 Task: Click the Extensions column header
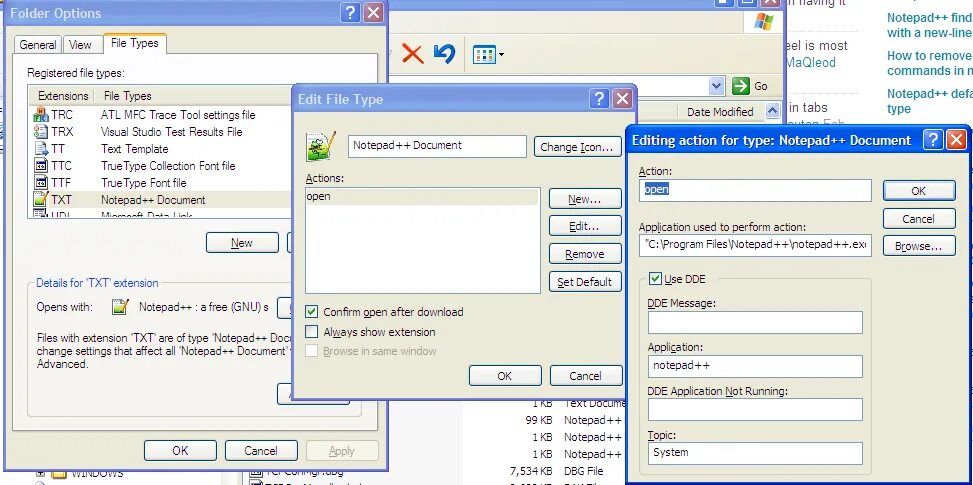click(x=63, y=96)
